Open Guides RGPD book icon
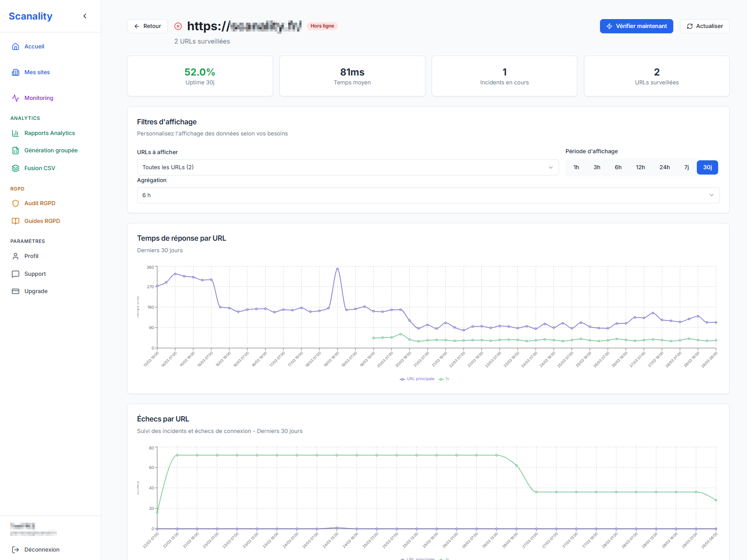The height and width of the screenshot is (560, 747). pos(16,221)
